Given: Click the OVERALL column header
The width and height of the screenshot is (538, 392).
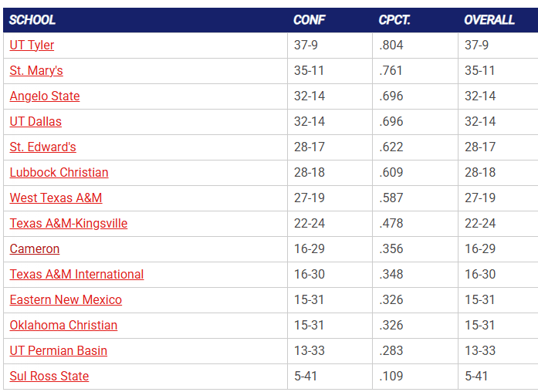Looking at the screenshot, I should (x=489, y=20).
